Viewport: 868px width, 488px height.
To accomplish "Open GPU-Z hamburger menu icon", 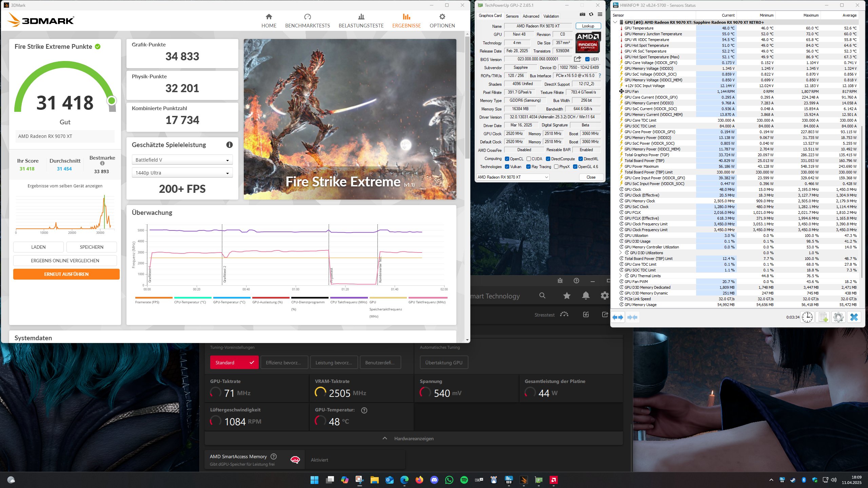I will coord(600,14).
